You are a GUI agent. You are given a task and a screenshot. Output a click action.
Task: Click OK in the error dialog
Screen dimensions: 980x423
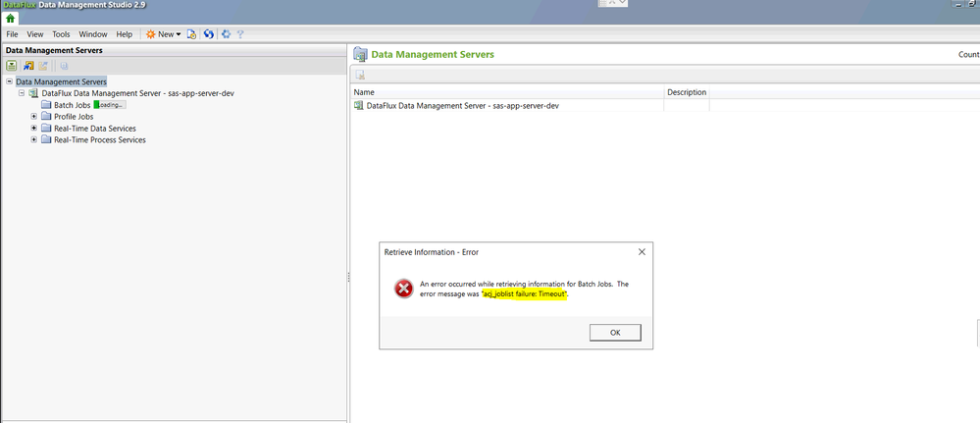click(x=615, y=333)
